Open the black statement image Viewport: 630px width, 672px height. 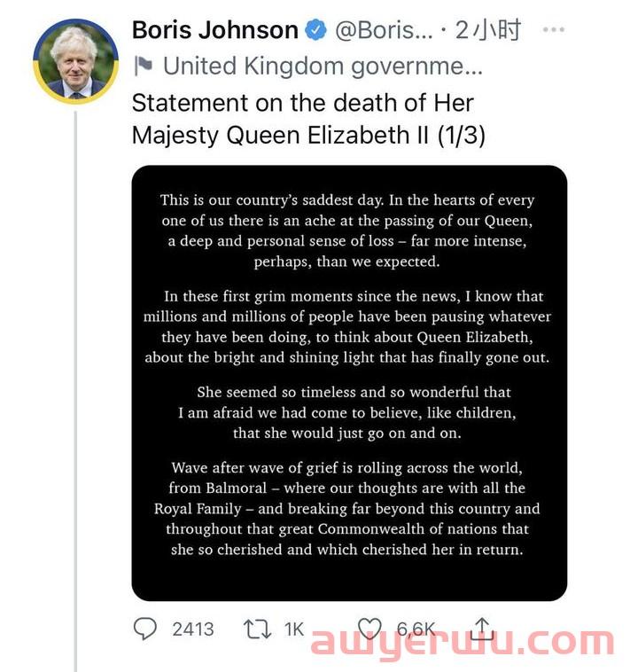click(349, 383)
